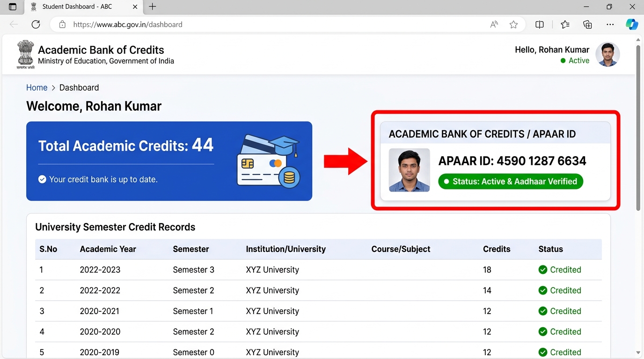
Task: Select the Semester 3 cell
Action: [193, 270]
